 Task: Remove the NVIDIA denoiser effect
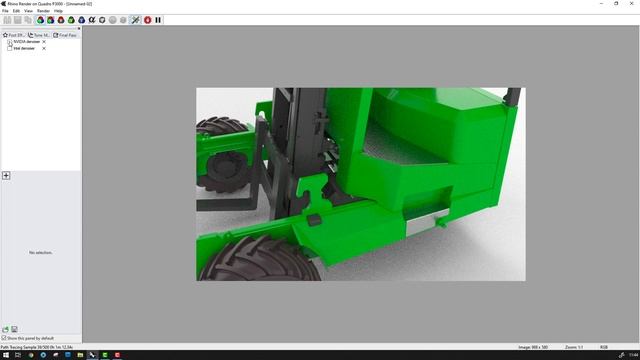point(44,42)
